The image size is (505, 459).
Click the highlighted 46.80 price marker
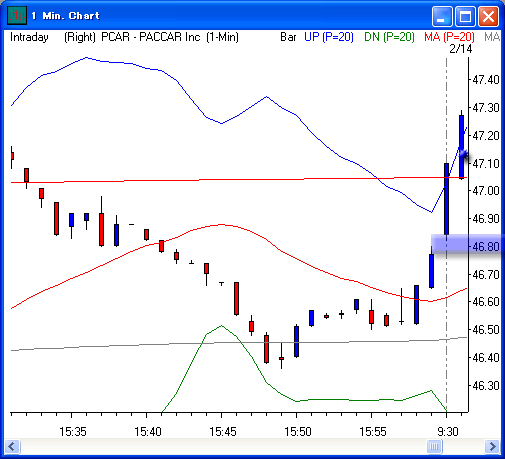coord(466,246)
